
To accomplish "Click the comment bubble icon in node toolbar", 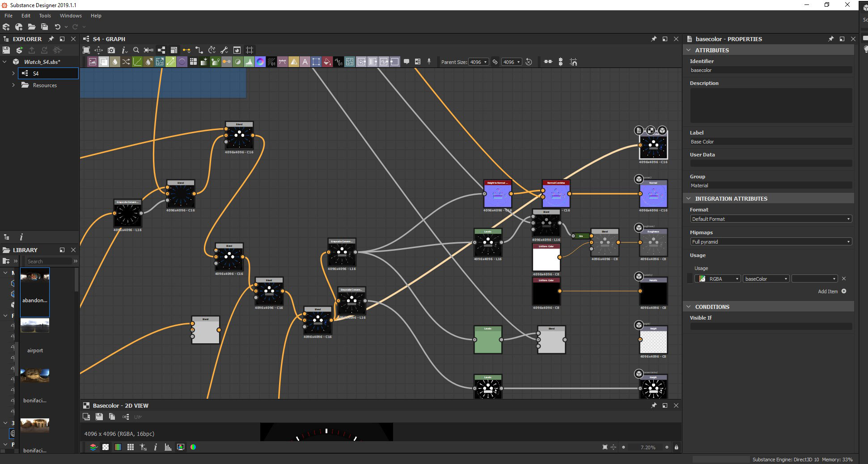I will tap(406, 62).
